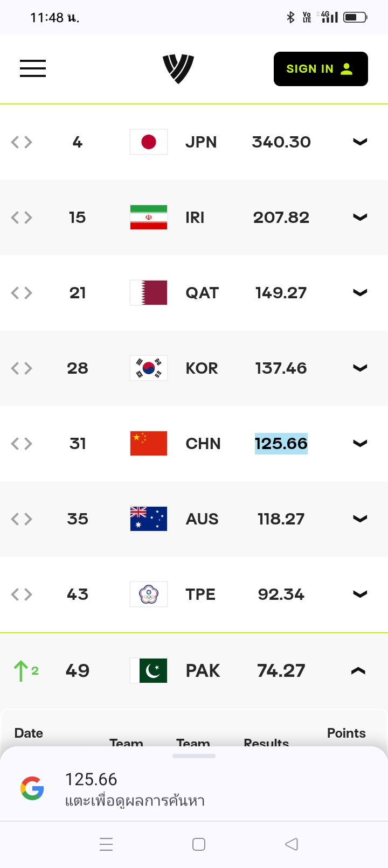Tap the Android back navigation button

(x=292, y=844)
